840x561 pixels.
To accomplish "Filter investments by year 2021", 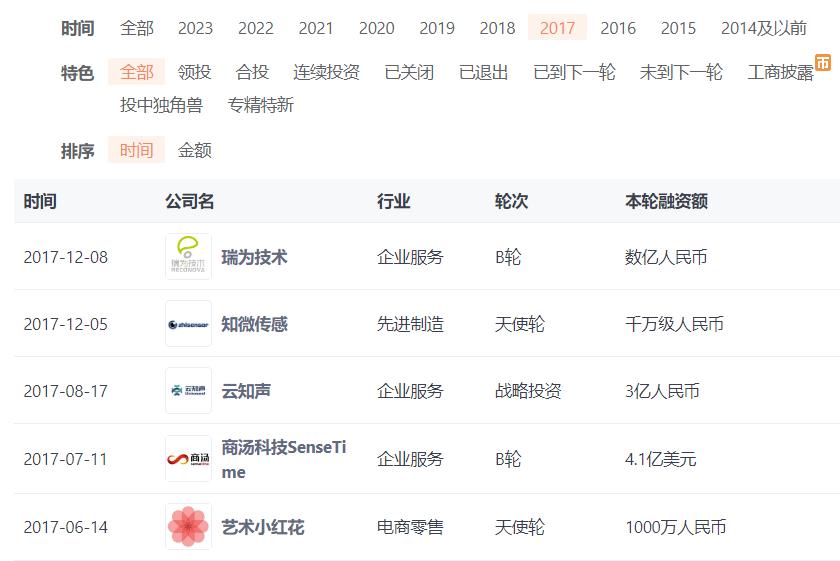I will point(316,28).
